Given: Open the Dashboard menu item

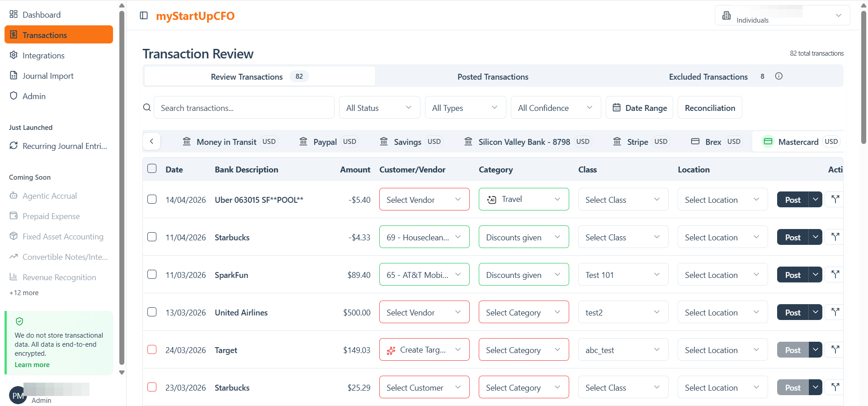Looking at the screenshot, I should coord(59,14).
